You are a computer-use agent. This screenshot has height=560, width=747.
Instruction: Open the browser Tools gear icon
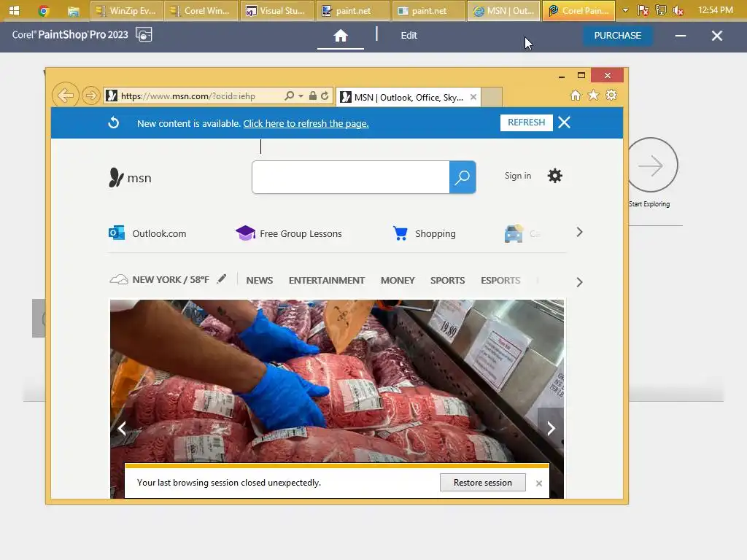coord(611,96)
